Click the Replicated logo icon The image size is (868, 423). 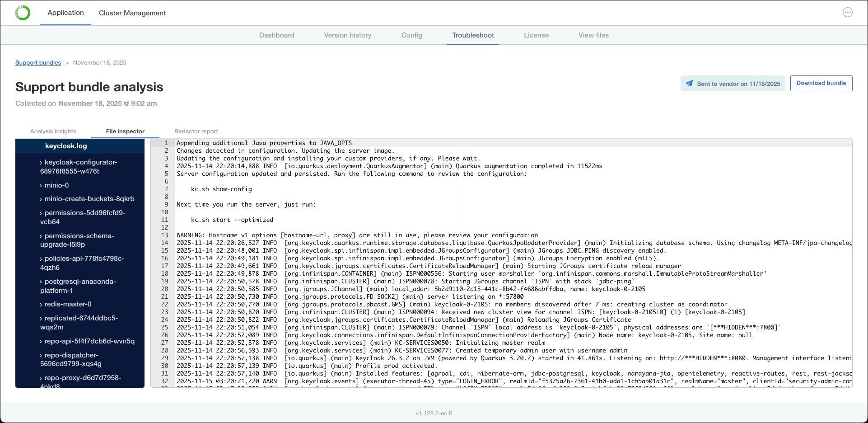(x=23, y=13)
